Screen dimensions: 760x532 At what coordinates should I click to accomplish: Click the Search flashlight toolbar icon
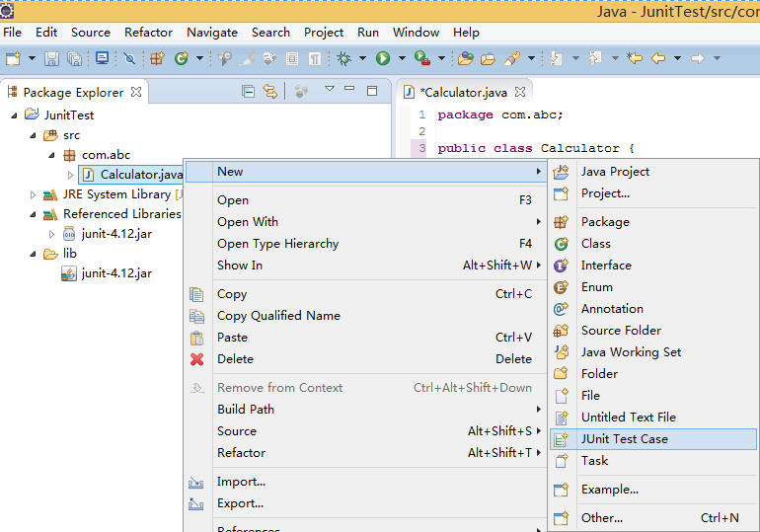click(512, 58)
